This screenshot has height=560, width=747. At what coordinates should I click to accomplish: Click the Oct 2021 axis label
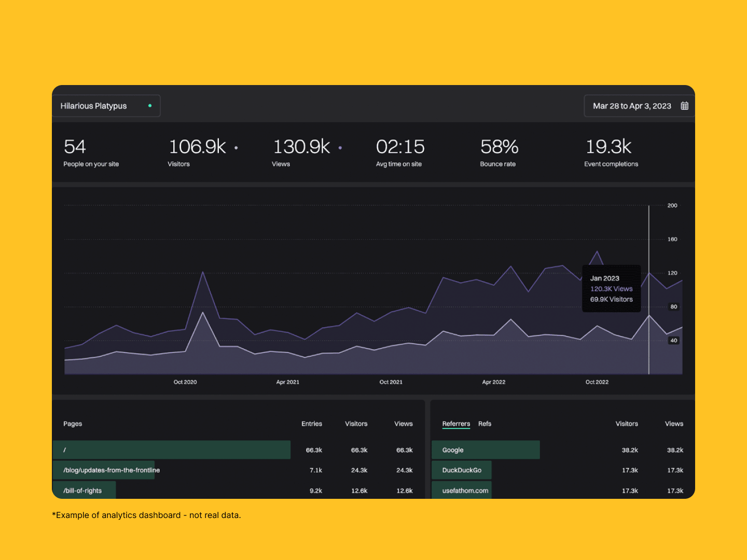point(391,382)
